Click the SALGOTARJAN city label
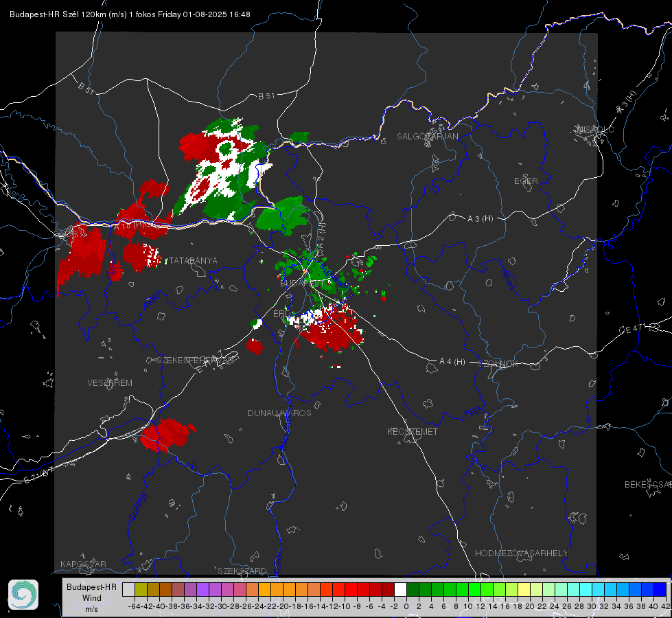 [427, 137]
